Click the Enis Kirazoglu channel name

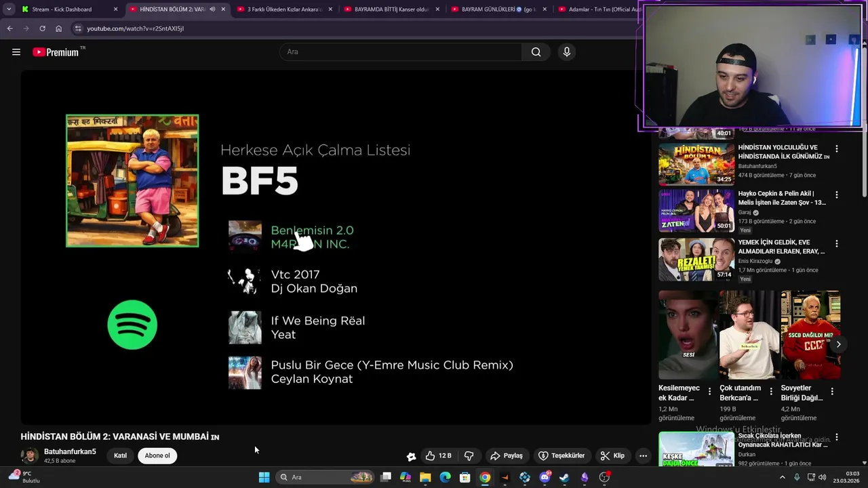click(755, 261)
